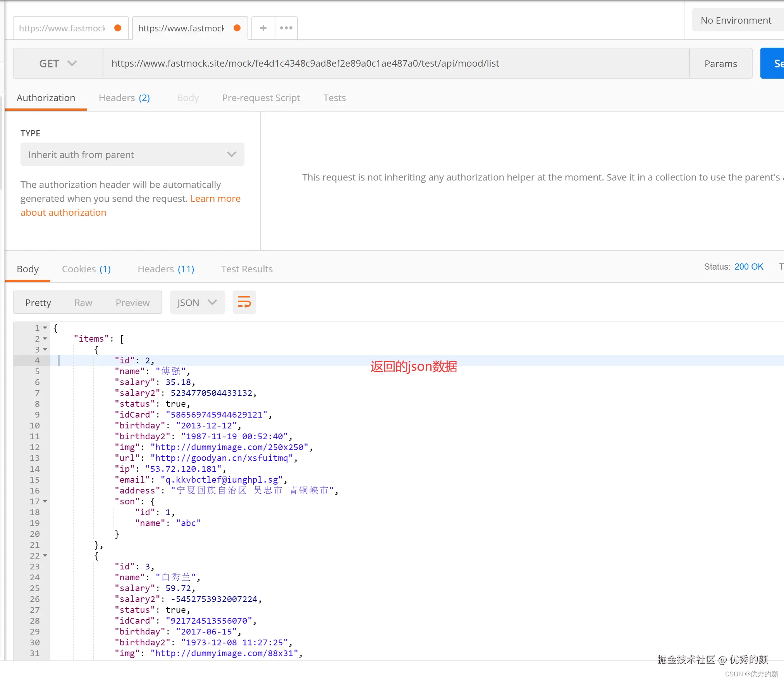Open the JSON format dropdown
Screen dimensions: 784x681
pyautogui.click(x=197, y=303)
